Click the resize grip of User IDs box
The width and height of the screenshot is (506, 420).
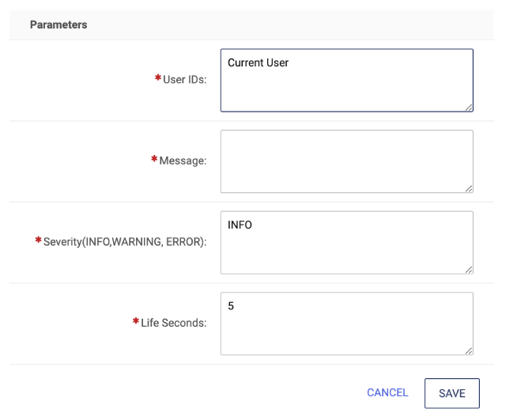point(469,108)
